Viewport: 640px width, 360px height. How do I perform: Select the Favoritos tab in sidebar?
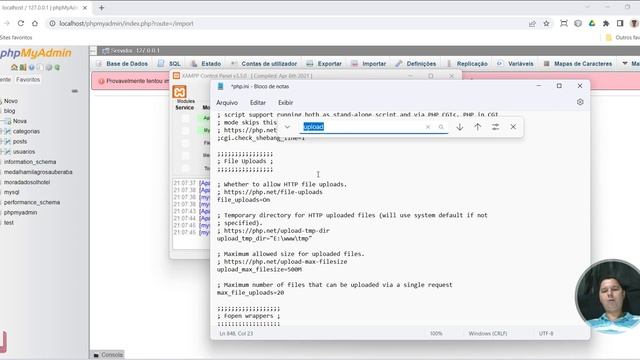(28, 80)
